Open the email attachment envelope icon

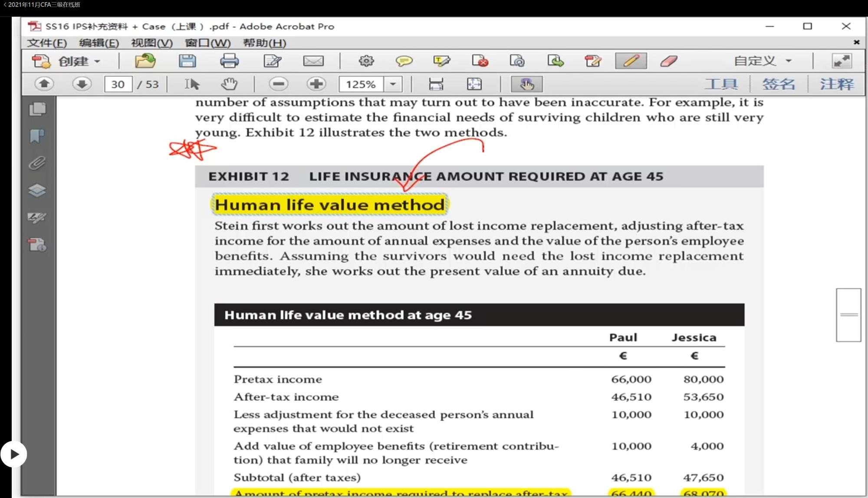click(x=313, y=61)
